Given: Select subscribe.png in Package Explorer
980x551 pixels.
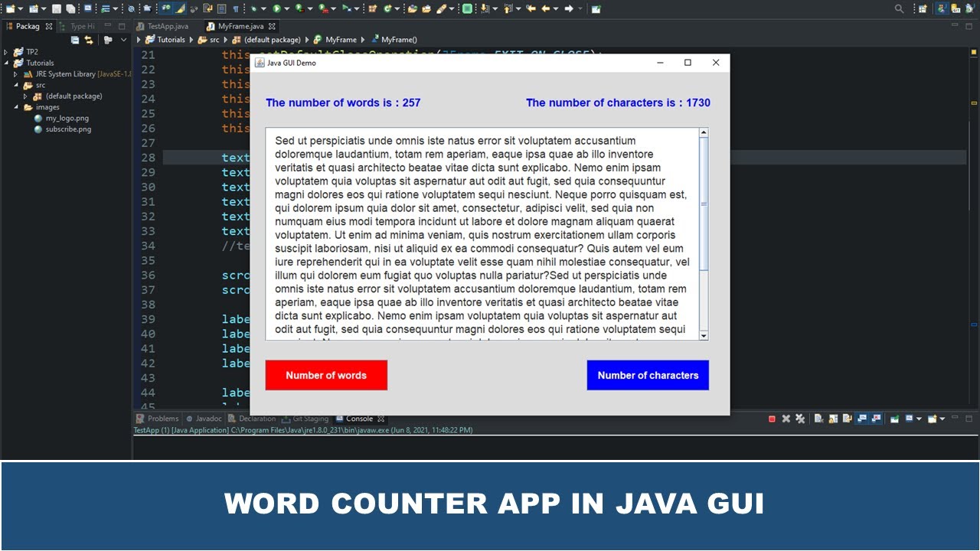Looking at the screenshot, I should [68, 129].
